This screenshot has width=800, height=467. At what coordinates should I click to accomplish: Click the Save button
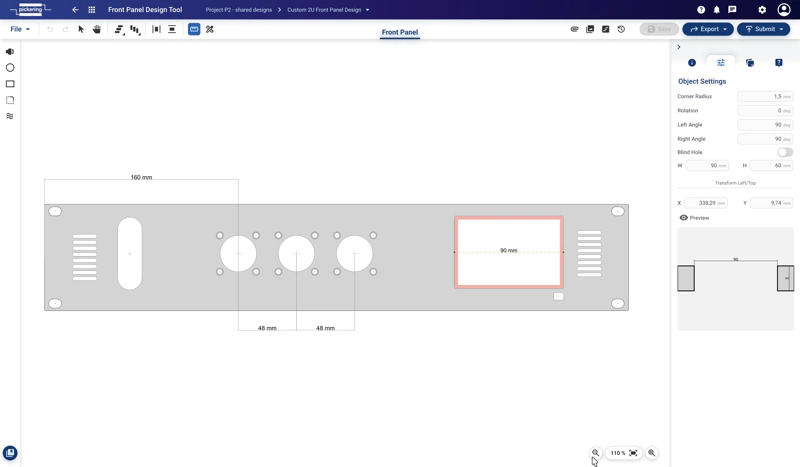(x=659, y=29)
